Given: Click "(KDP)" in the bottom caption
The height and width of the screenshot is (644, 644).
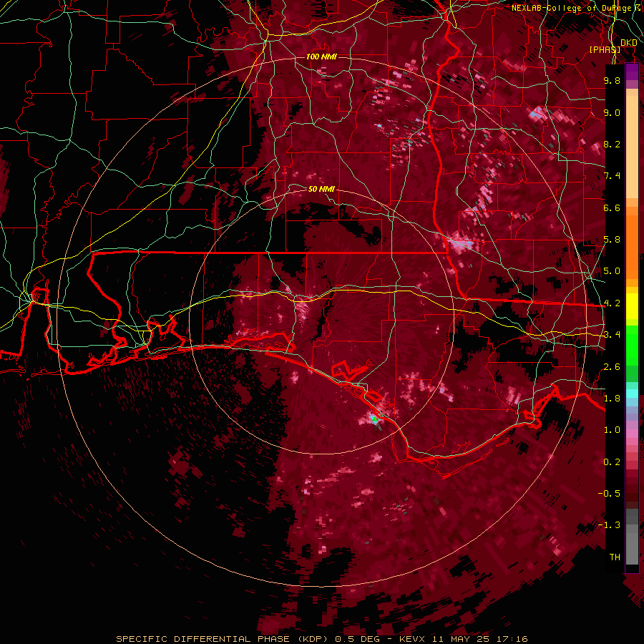Looking at the screenshot, I should [314, 639].
